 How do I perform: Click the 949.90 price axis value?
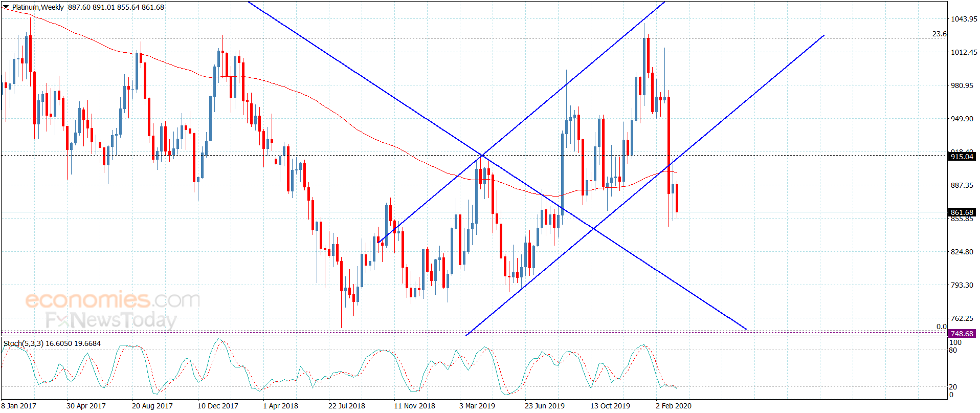962,119
